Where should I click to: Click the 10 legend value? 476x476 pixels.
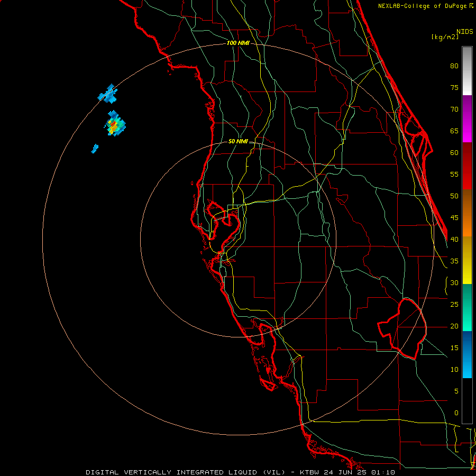[x=454, y=370]
